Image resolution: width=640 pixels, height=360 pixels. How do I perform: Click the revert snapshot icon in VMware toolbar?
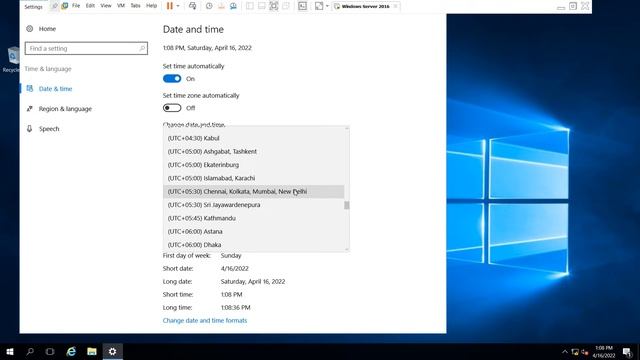[x=221, y=6]
